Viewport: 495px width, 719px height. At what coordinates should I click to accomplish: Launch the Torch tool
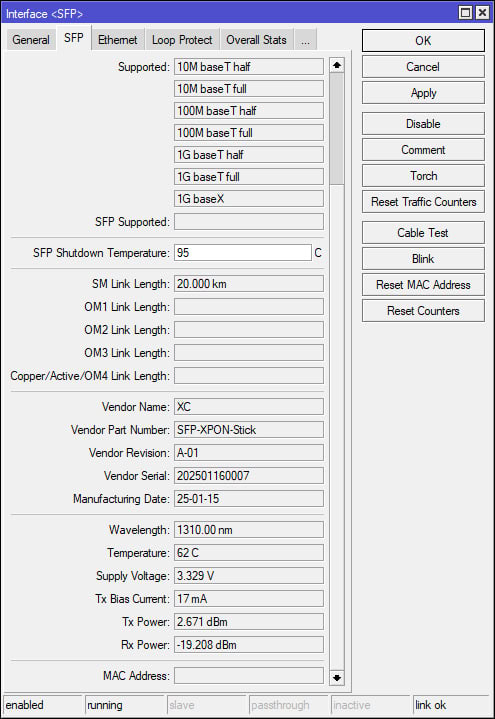(423, 176)
